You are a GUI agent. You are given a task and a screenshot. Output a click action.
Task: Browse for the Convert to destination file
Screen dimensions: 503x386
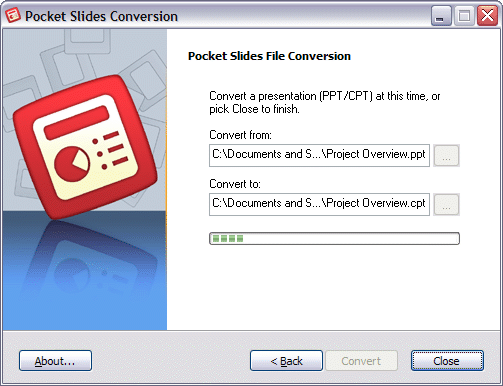tap(446, 204)
